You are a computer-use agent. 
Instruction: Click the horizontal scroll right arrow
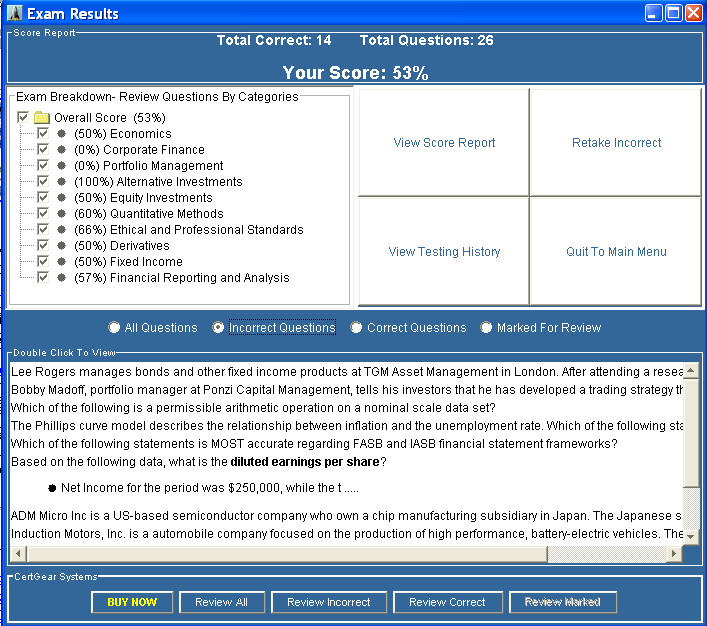click(674, 553)
